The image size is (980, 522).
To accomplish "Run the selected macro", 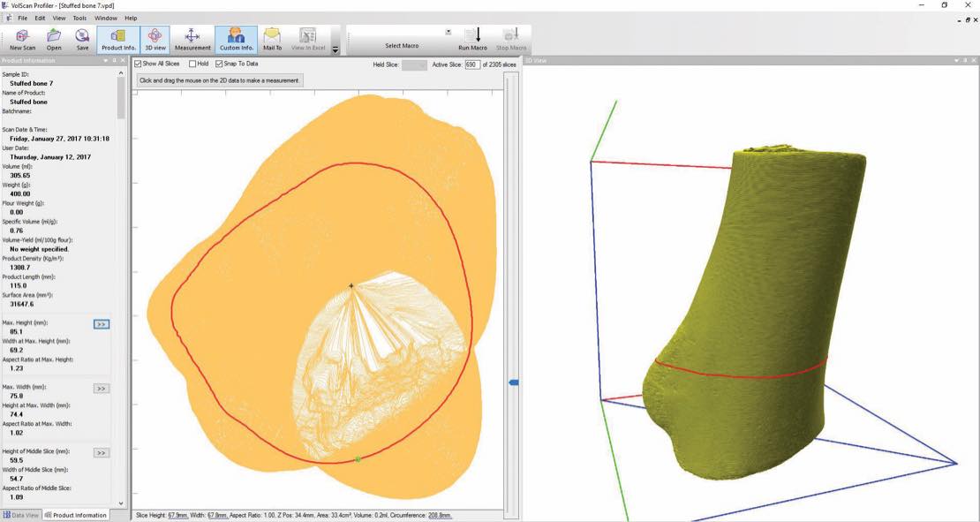I will point(472,39).
